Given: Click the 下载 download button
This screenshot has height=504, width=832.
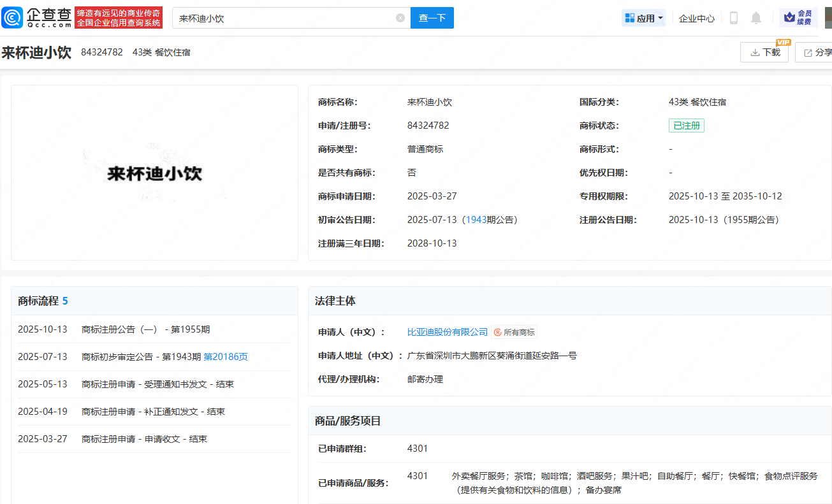Looking at the screenshot, I should 764,52.
